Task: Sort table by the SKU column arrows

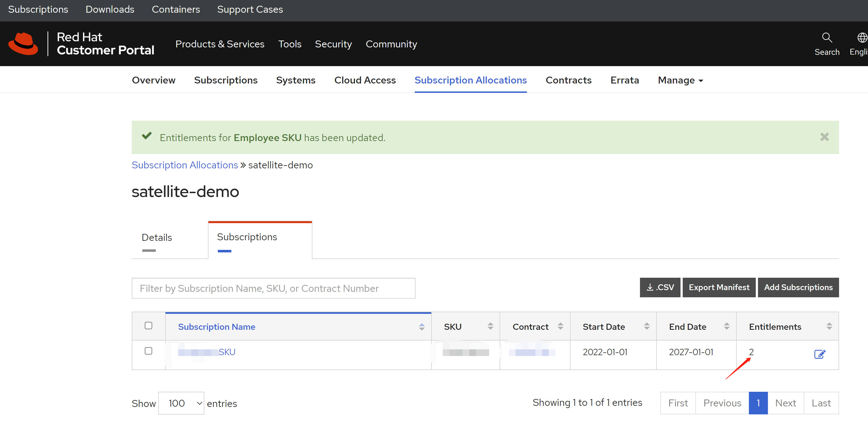Action: (x=490, y=326)
